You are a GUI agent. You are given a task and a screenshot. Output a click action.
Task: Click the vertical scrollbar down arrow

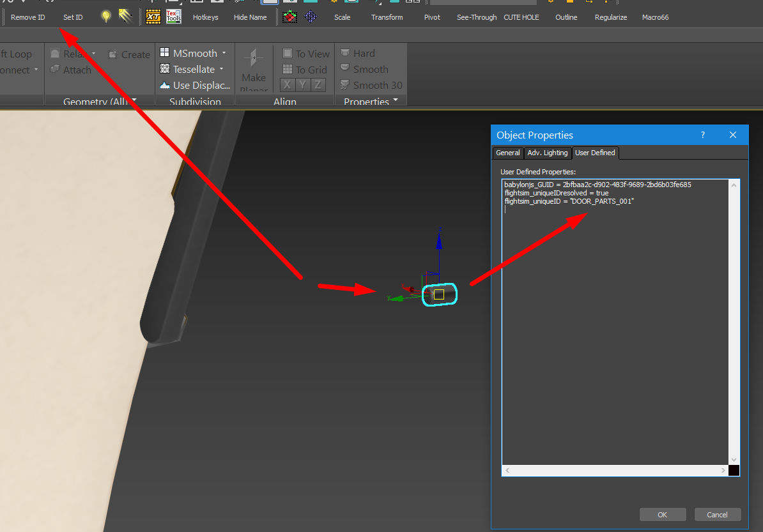pos(734,460)
